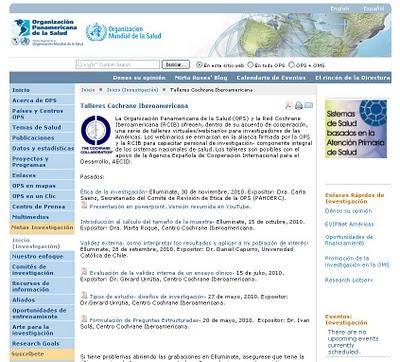This screenshot has height=362, width=400.
Task: Open El rincón de la Directora
Action: (353, 78)
